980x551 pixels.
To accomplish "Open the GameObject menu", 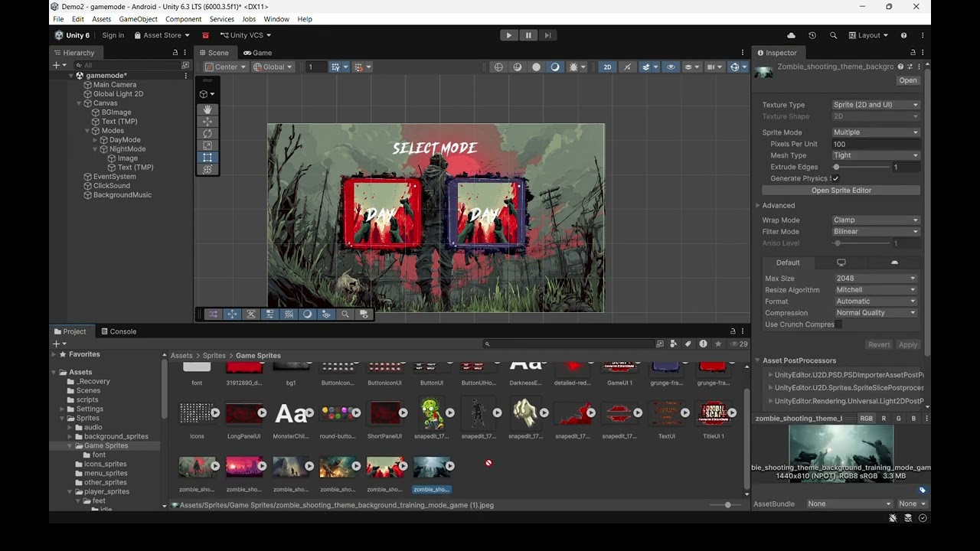I will pos(138,19).
